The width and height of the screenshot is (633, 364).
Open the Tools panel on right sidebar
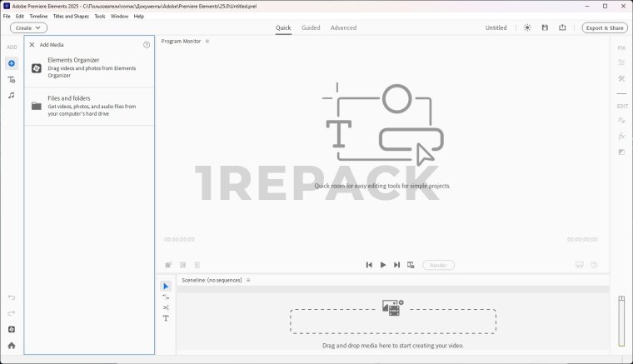click(x=621, y=79)
